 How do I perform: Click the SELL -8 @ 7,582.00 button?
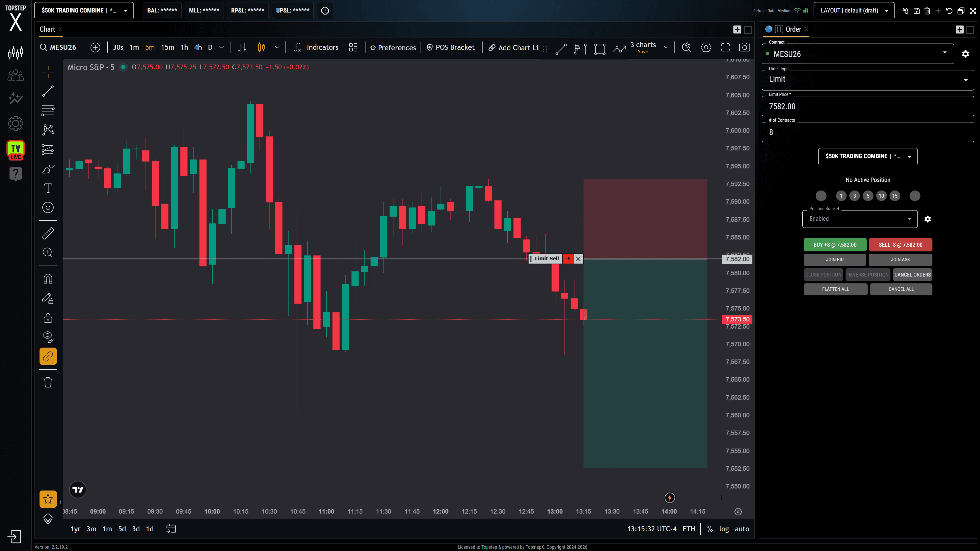click(900, 245)
